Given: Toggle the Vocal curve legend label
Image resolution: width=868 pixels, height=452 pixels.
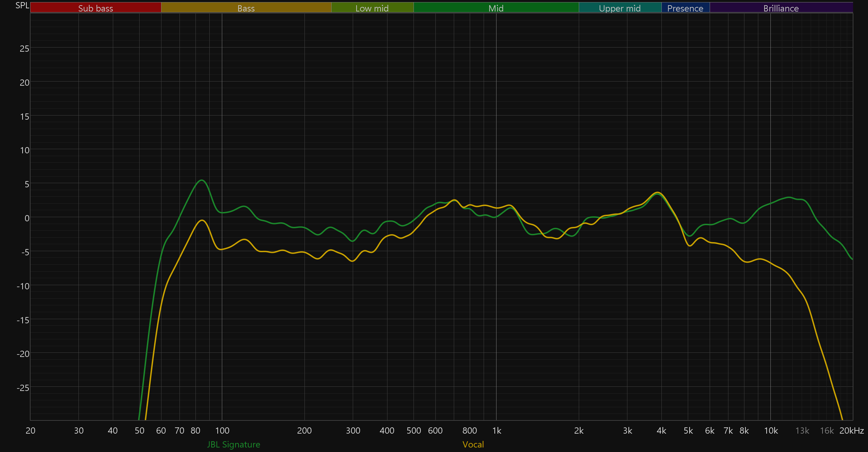Looking at the screenshot, I should coord(473,444).
